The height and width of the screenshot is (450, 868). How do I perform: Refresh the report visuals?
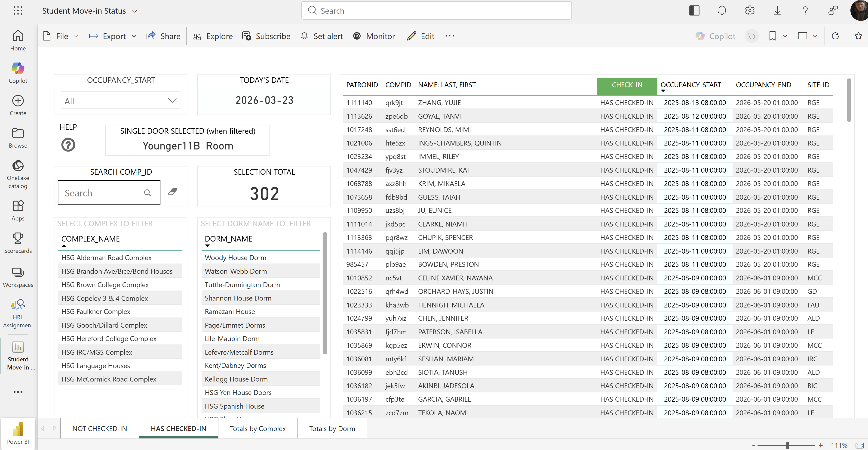[835, 36]
